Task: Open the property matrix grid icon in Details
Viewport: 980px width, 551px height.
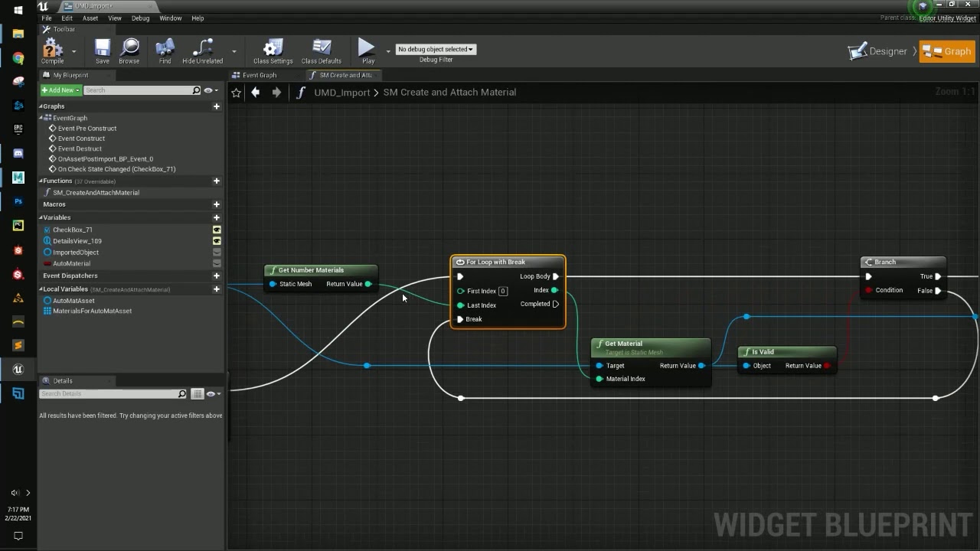Action: coord(198,394)
